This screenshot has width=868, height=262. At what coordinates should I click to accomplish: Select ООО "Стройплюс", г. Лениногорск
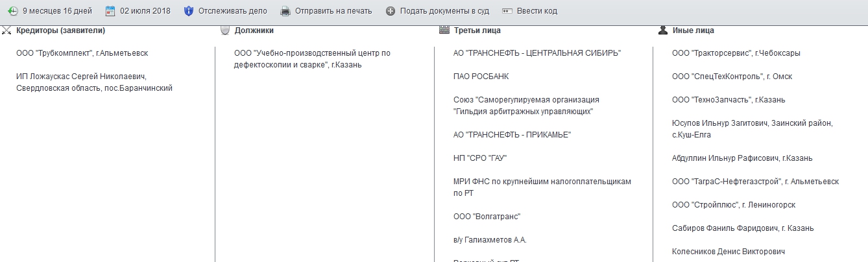click(x=734, y=205)
